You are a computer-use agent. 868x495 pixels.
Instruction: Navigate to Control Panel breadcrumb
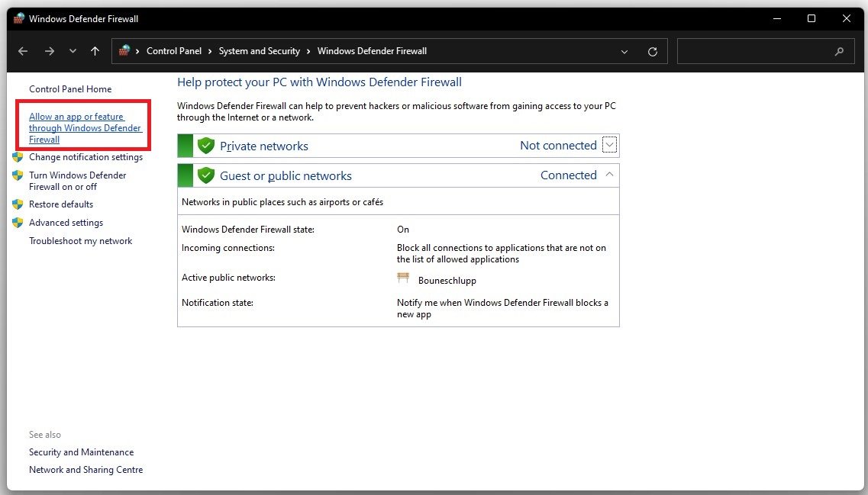[x=174, y=51]
